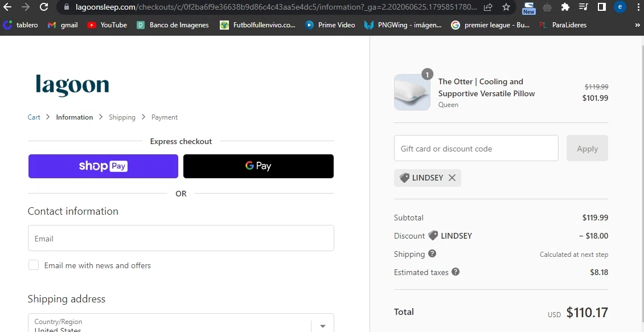Pay with Shop Pay button

pos(103,166)
